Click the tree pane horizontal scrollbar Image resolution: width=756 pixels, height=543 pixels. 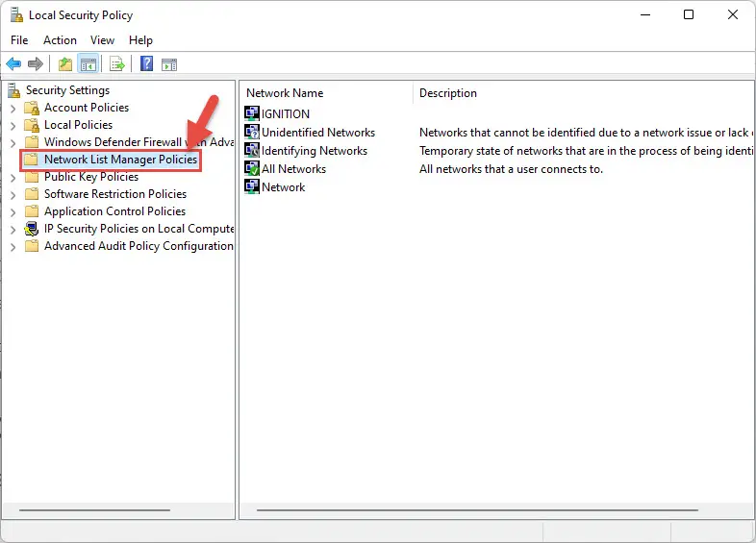pyautogui.click(x=94, y=509)
